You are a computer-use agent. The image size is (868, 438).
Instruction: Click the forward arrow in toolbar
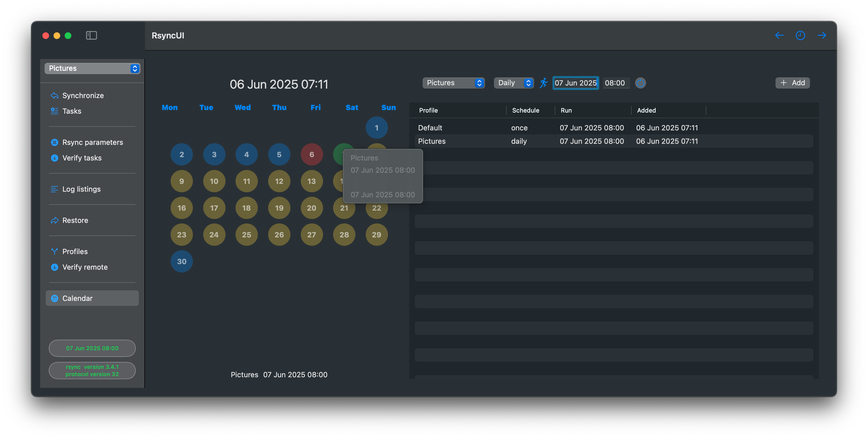coord(821,35)
